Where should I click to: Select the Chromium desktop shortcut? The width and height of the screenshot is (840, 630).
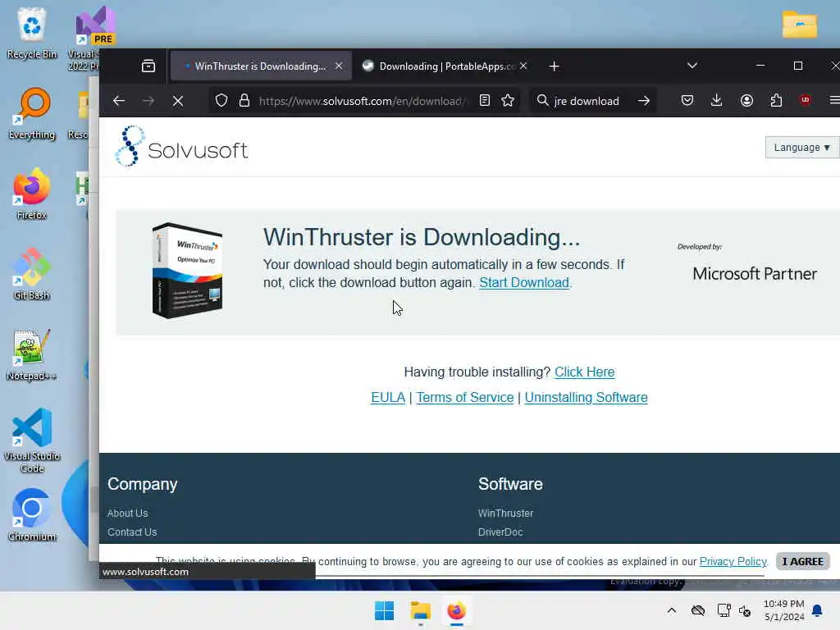click(x=32, y=515)
